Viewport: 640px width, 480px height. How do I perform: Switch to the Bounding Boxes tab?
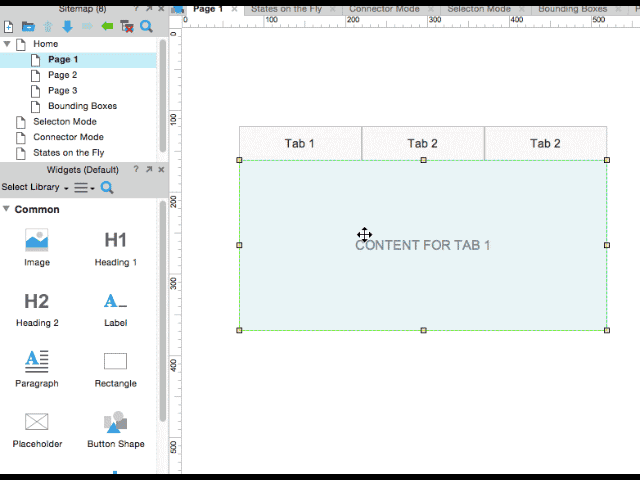572,9
